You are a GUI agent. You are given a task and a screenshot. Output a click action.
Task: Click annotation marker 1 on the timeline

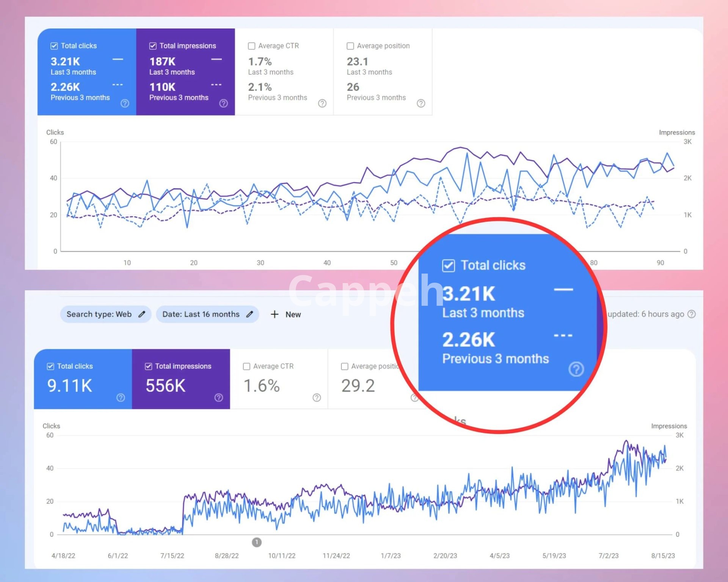[257, 542]
